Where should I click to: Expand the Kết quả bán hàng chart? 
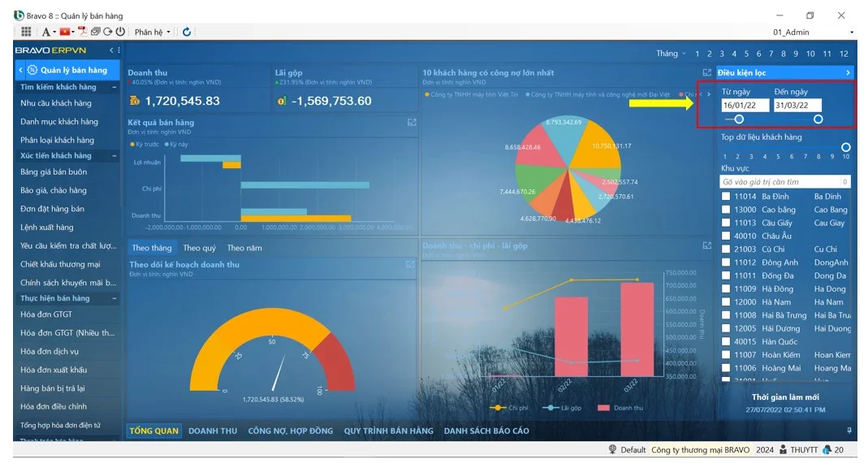coord(412,123)
